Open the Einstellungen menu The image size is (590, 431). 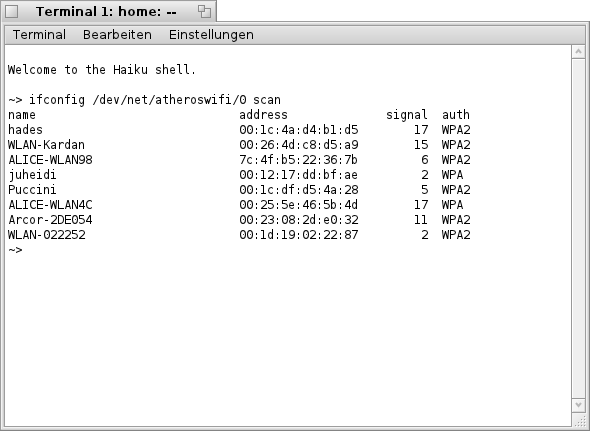pyautogui.click(x=211, y=35)
